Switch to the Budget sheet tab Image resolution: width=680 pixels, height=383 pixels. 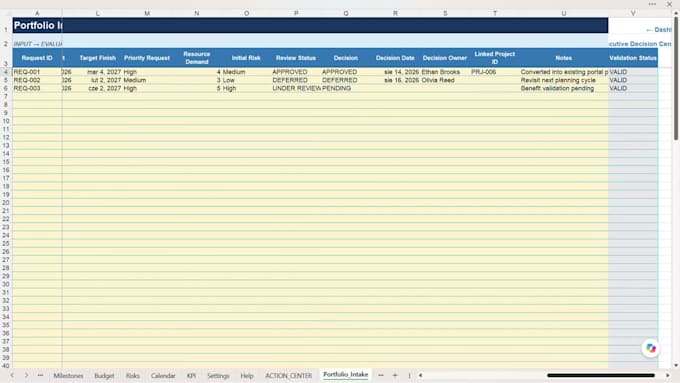point(105,376)
